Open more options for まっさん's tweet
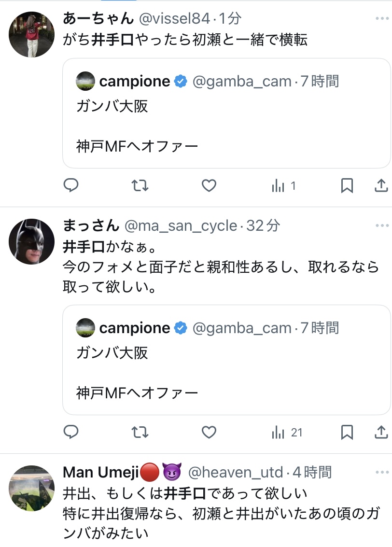 [381, 225]
